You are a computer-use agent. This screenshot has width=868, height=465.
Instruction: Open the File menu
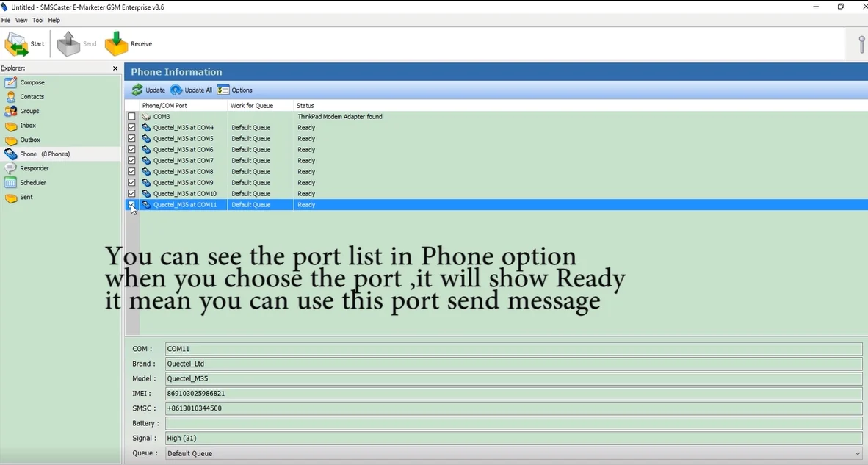[x=6, y=20]
